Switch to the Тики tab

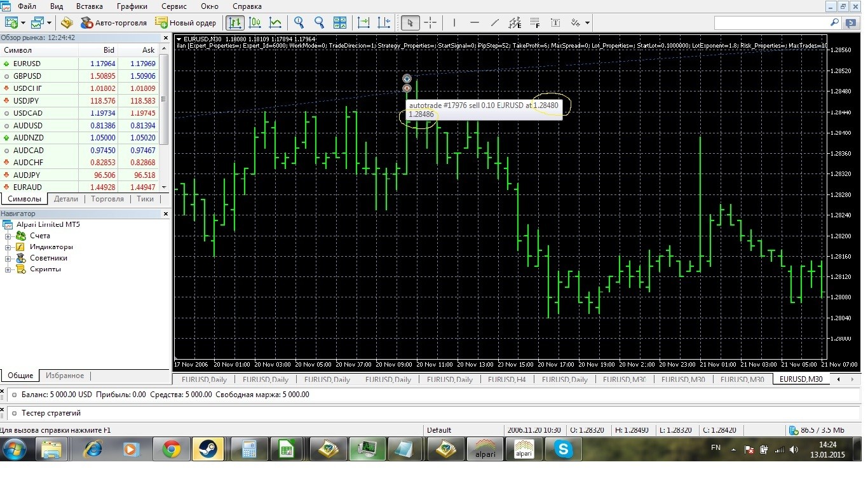point(146,199)
